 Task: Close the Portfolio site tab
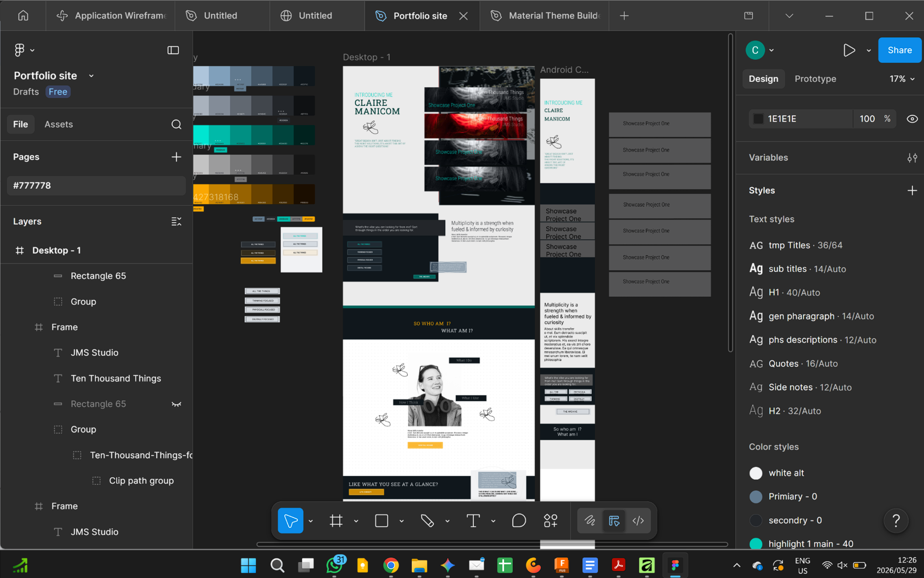click(x=463, y=16)
